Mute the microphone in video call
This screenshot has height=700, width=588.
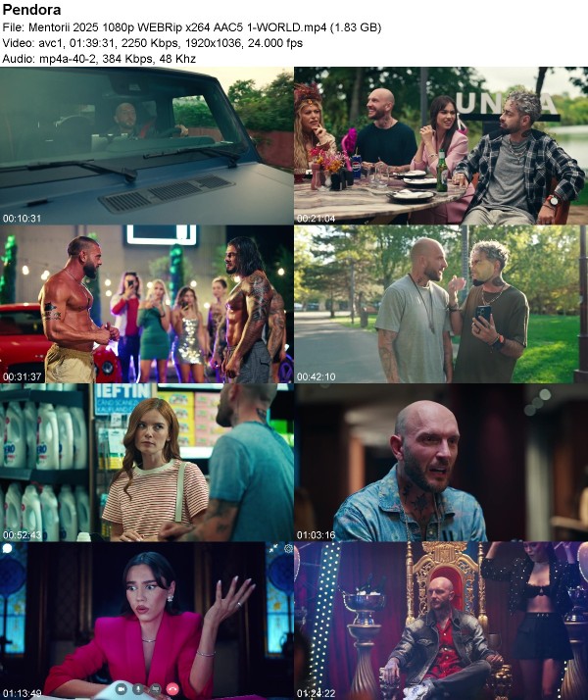coord(138,689)
